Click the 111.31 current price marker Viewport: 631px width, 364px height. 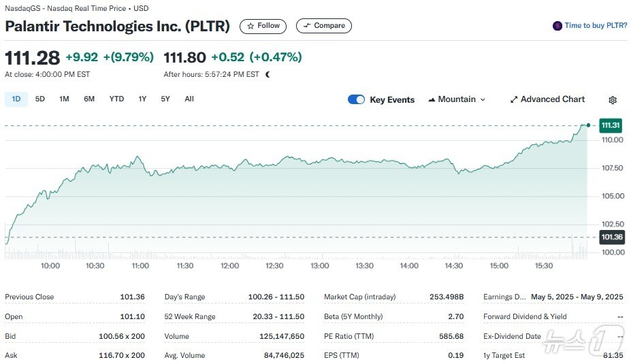click(x=611, y=125)
